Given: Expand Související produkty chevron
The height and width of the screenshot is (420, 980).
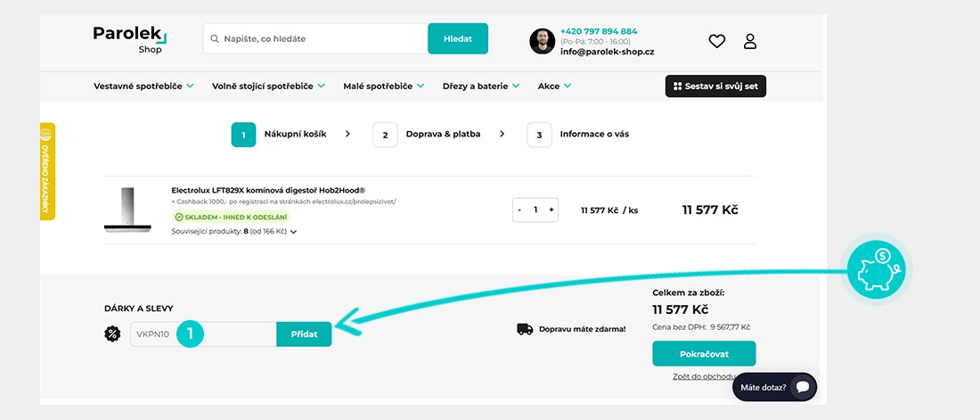Looking at the screenshot, I should pos(294,232).
